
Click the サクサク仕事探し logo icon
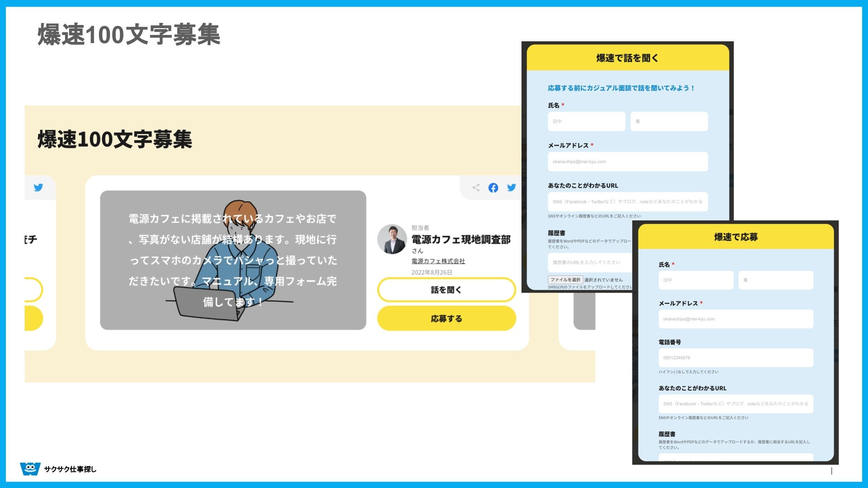pyautogui.click(x=30, y=469)
